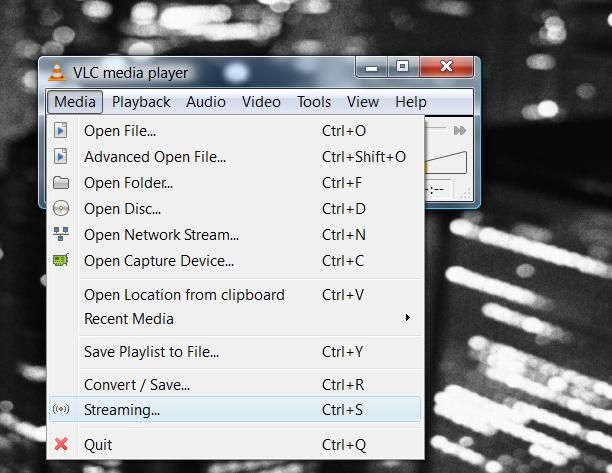Screen dimensions: 612x473
Task: Select Open Location from clipboard
Action: click(x=184, y=295)
